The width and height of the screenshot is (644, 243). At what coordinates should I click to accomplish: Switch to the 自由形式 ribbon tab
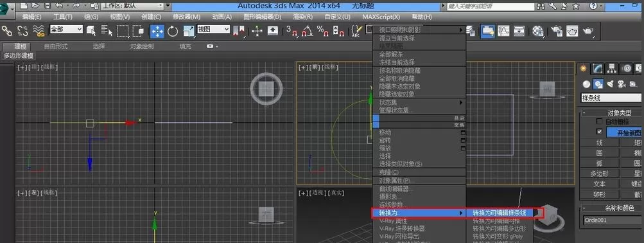pos(56,46)
